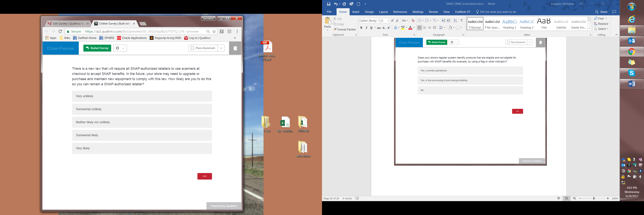Open the font name dropdown

(378, 21)
